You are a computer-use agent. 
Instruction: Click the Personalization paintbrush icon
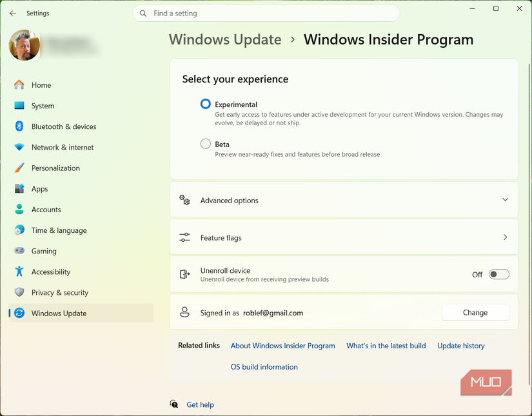coord(19,168)
